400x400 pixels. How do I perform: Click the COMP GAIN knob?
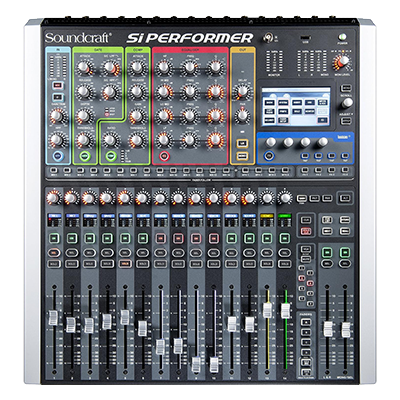[136, 116]
